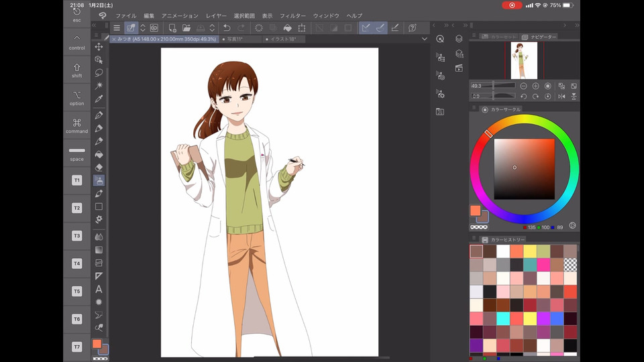Select the Eyedropper tool

tap(99, 99)
